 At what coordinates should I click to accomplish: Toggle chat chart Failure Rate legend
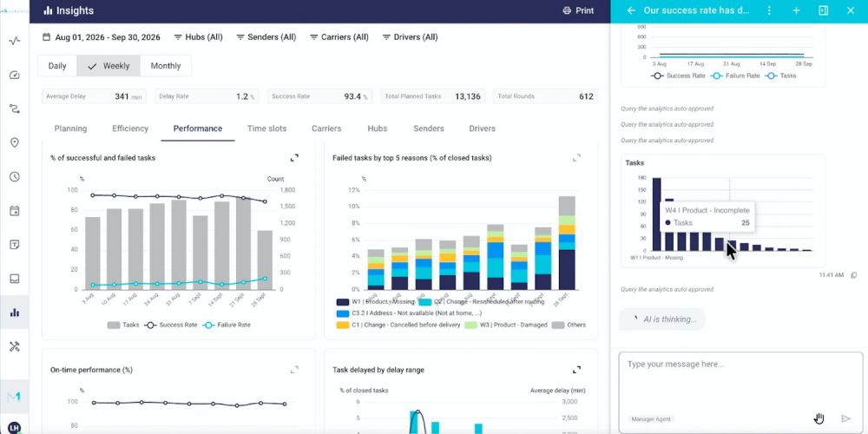[x=735, y=76]
